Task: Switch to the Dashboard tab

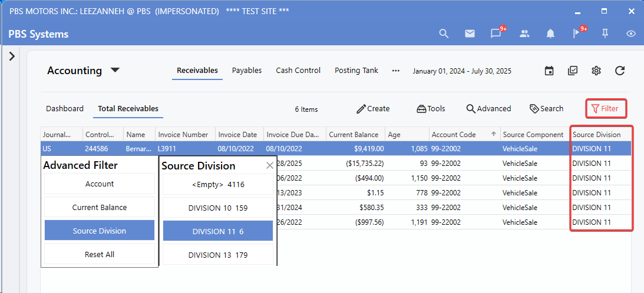Action: (65, 109)
